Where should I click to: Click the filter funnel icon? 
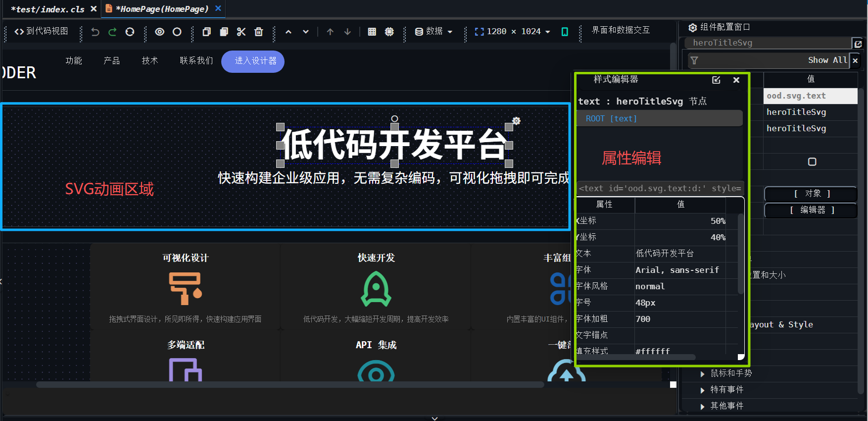(x=694, y=60)
